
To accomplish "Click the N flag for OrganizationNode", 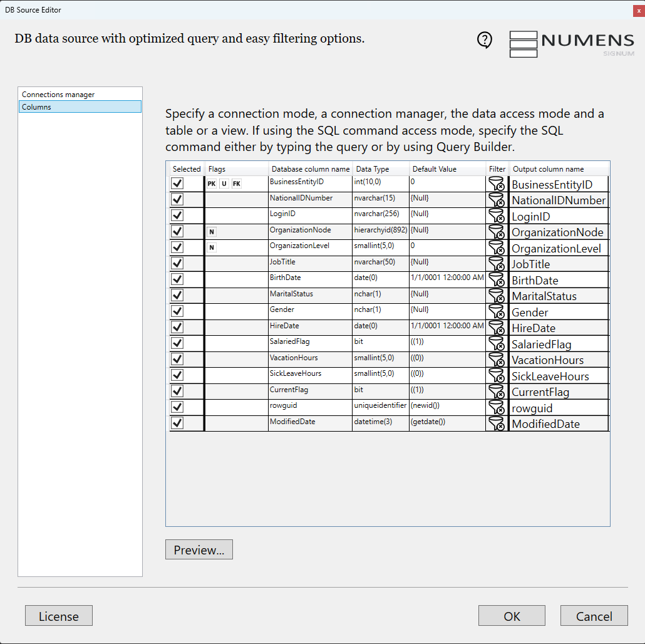I will (212, 232).
